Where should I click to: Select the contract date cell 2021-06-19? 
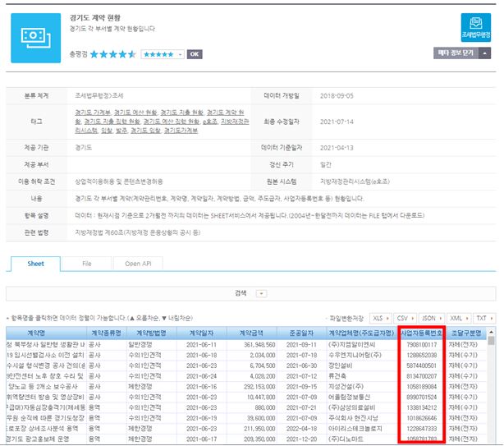point(202,418)
